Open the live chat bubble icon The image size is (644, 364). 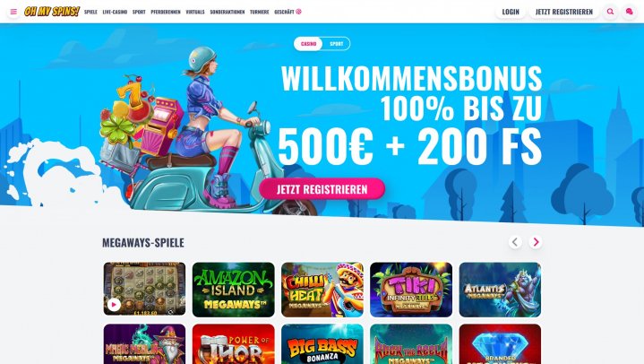629,12
